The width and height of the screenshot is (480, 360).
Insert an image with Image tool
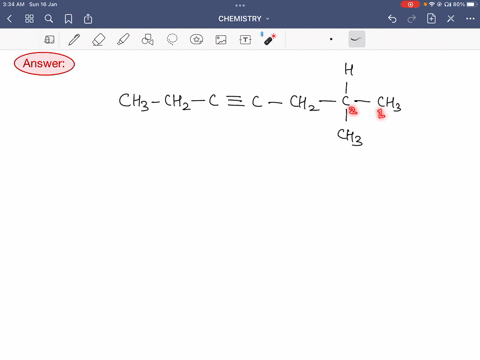221,40
